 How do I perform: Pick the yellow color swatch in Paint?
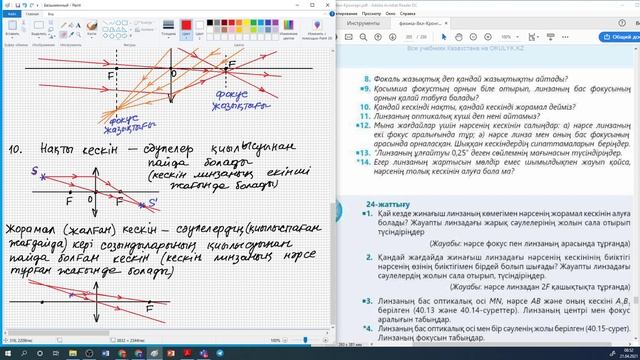[x=247, y=22]
